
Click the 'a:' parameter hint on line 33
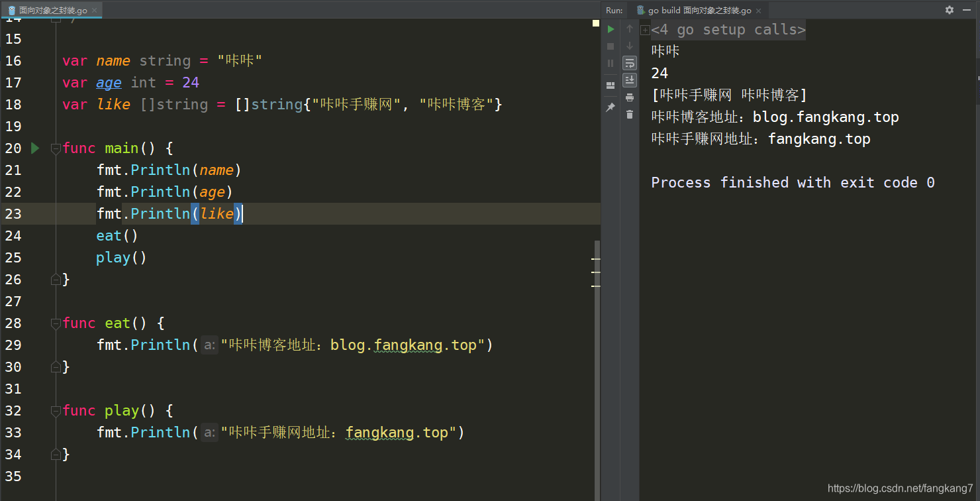point(209,433)
